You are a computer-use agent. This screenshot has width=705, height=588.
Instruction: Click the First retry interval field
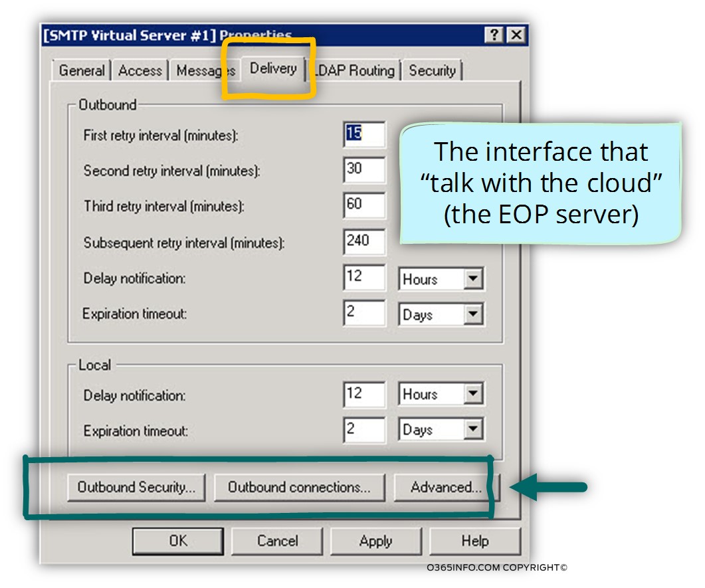click(x=364, y=134)
